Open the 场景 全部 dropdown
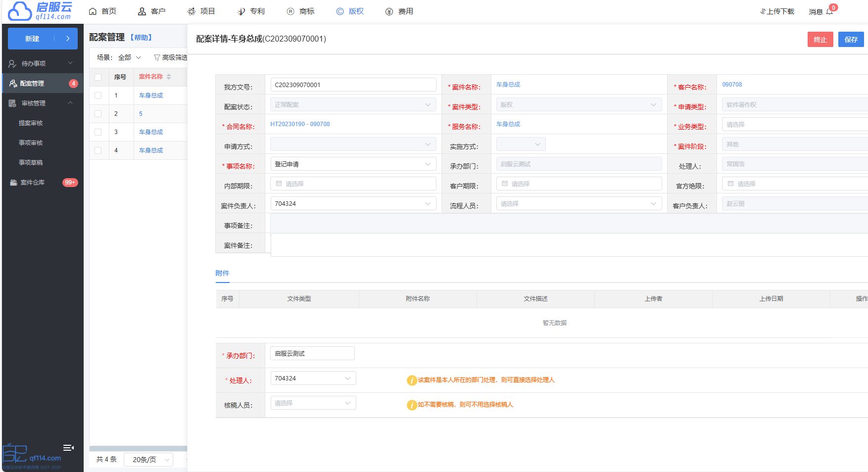Image resolution: width=868 pixels, height=472 pixels. pyautogui.click(x=130, y=57)
